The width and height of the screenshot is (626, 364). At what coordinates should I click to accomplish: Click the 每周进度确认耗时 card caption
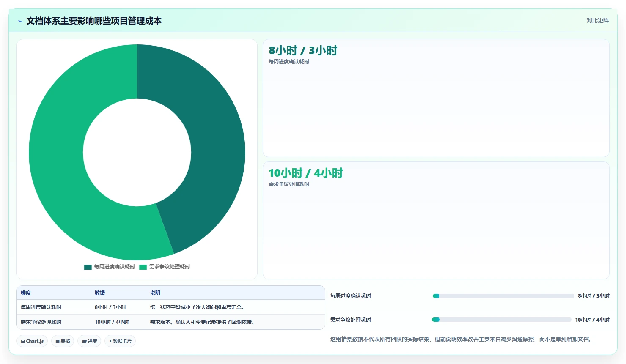click(289, 62)
